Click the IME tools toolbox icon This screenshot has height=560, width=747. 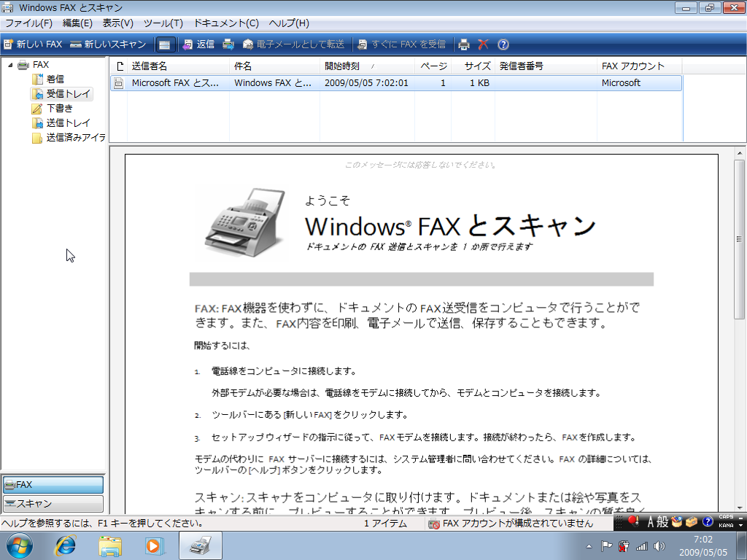click(692, 522)
